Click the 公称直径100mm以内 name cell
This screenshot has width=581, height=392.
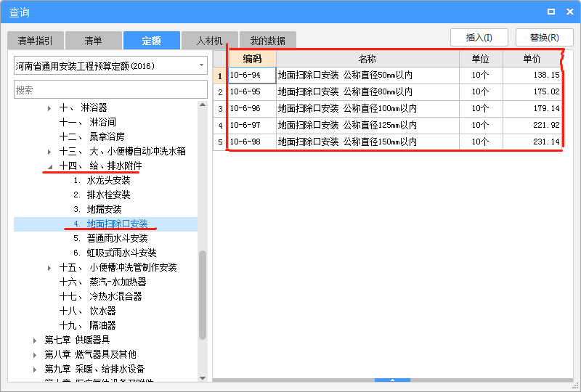click(367, 109)
